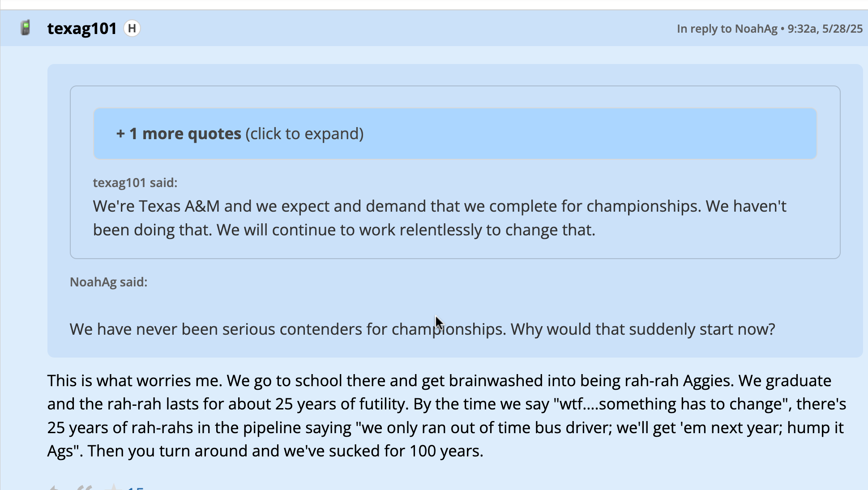Follow the 'In reply to NoahAg' link
The height and width of the screenshot is (490, 868).
click(x=727, y=29)
